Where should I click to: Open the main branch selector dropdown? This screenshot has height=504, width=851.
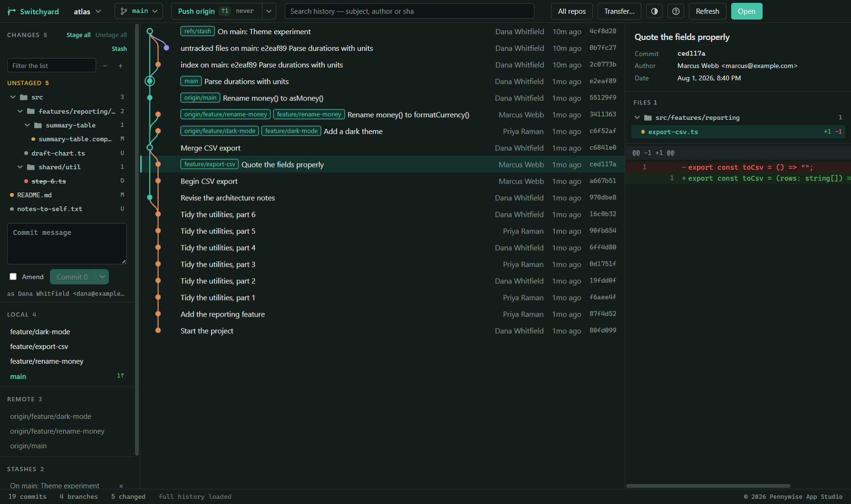(139, 11)
